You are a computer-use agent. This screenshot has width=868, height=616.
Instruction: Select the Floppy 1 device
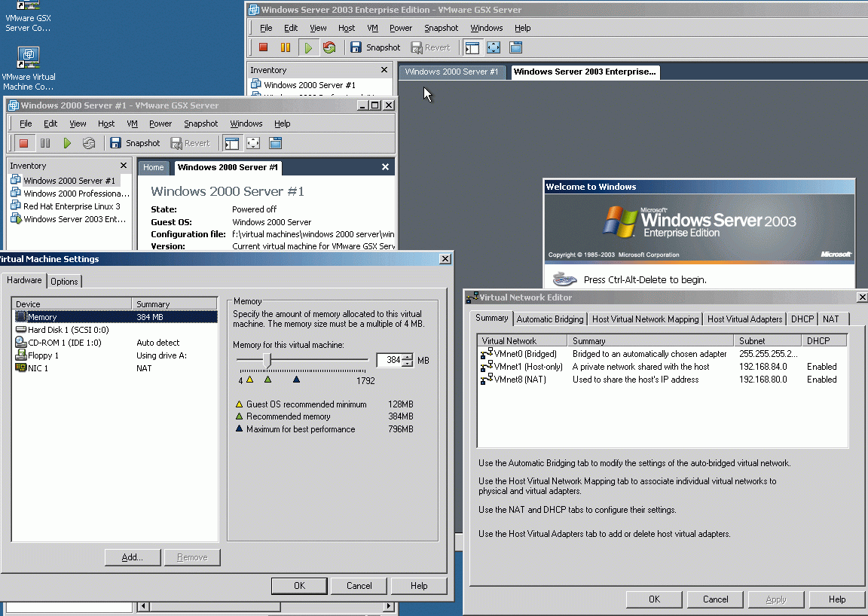[115, 355]
